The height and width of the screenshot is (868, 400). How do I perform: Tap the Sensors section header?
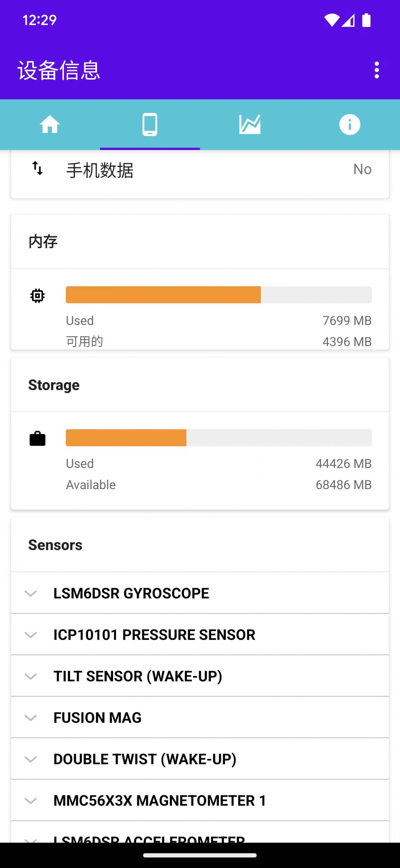pyautogui.click(x=55, y=545)
